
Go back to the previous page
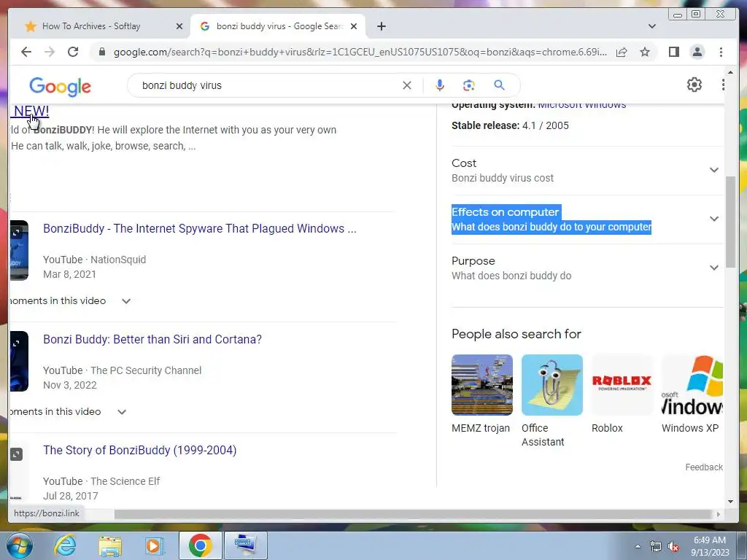pos(26,52)
